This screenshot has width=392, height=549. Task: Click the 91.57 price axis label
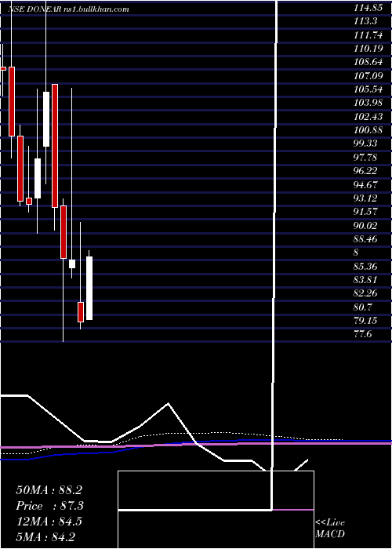click(x=365, y=212)
